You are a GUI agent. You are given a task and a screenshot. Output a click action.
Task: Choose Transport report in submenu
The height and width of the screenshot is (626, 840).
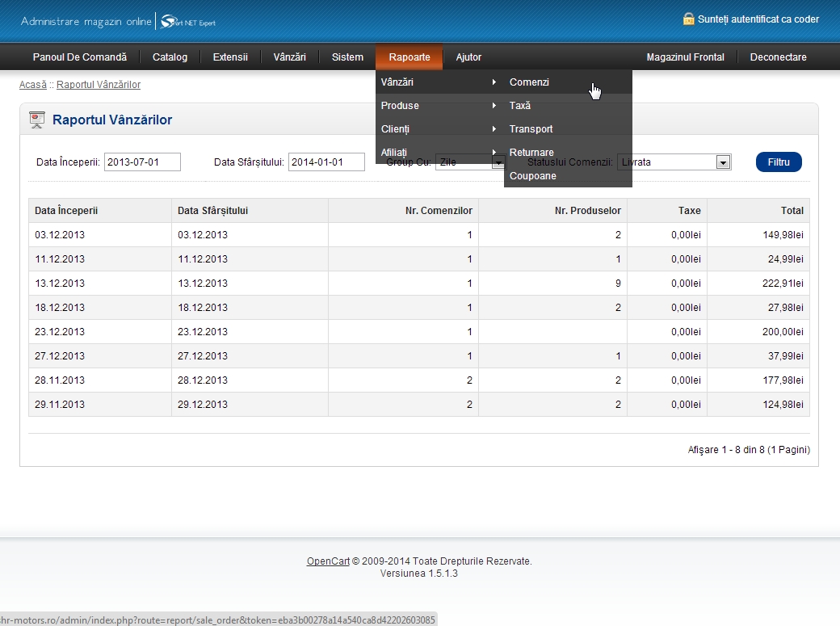[x=531, y=129]
